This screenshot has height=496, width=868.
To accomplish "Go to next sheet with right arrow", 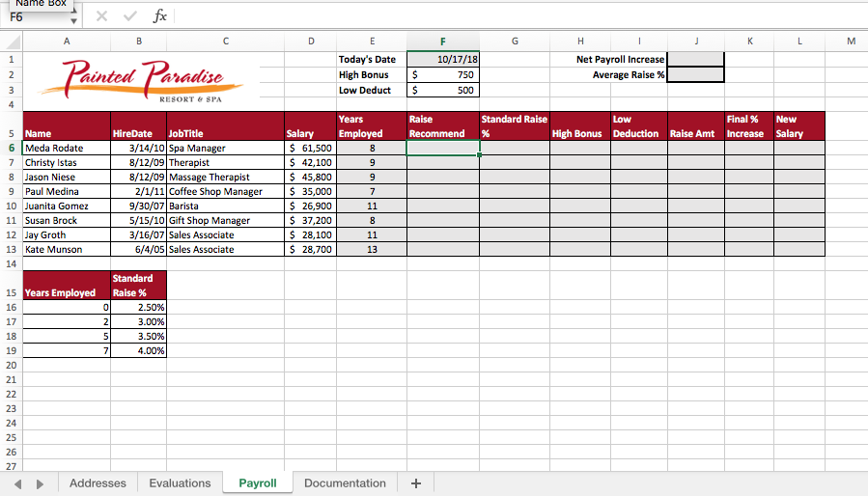I will 40,483.
